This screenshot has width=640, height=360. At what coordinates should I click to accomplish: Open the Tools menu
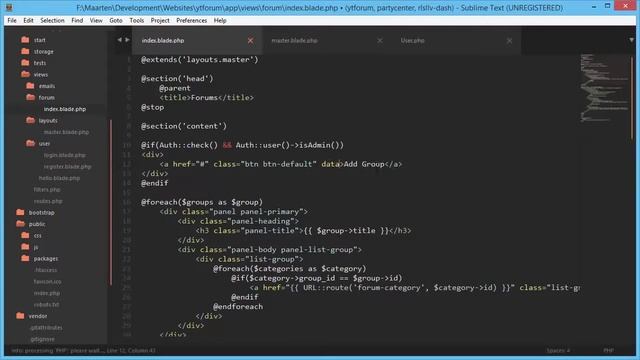[137, 20]
